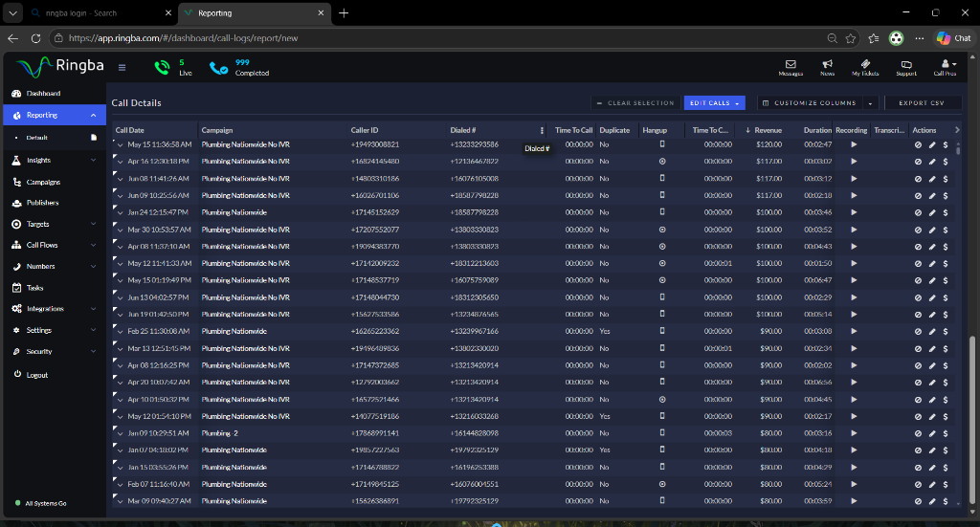
Task: Log out via the Logout link
Action: (x=37, y=375)
